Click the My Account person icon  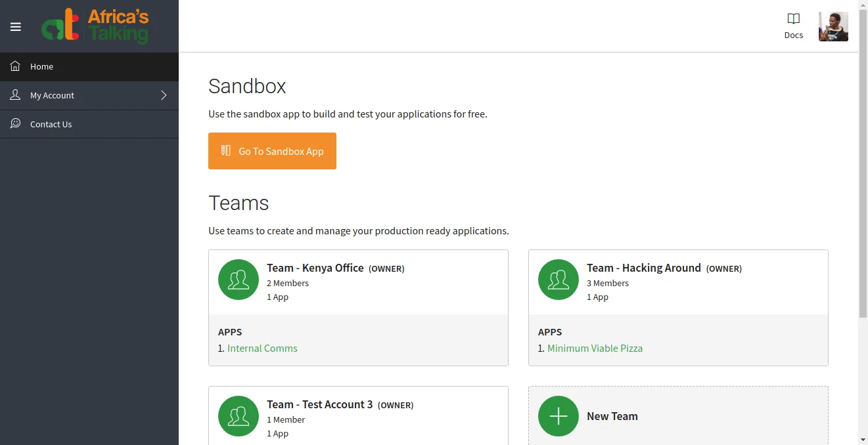coord(15,95)
